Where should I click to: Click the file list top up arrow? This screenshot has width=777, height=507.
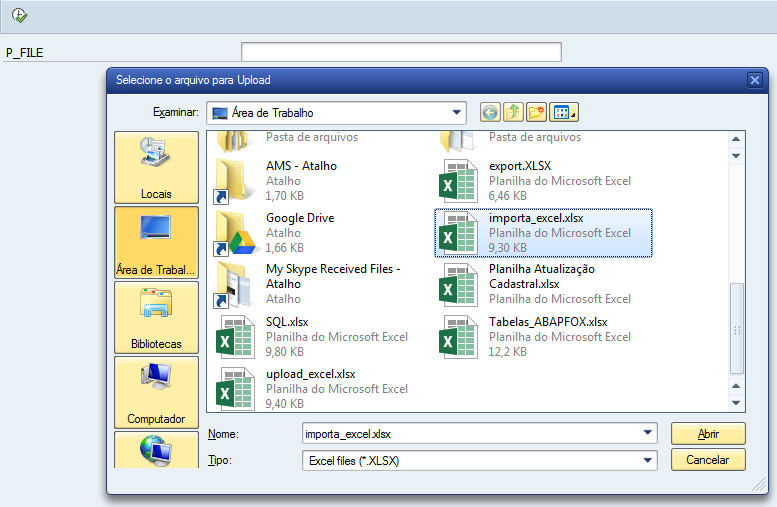point(736,139)
